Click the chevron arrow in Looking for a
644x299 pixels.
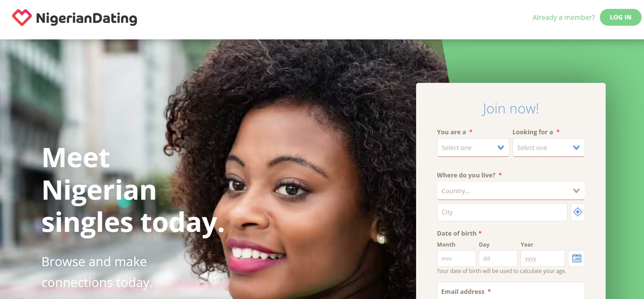(576, 148)
